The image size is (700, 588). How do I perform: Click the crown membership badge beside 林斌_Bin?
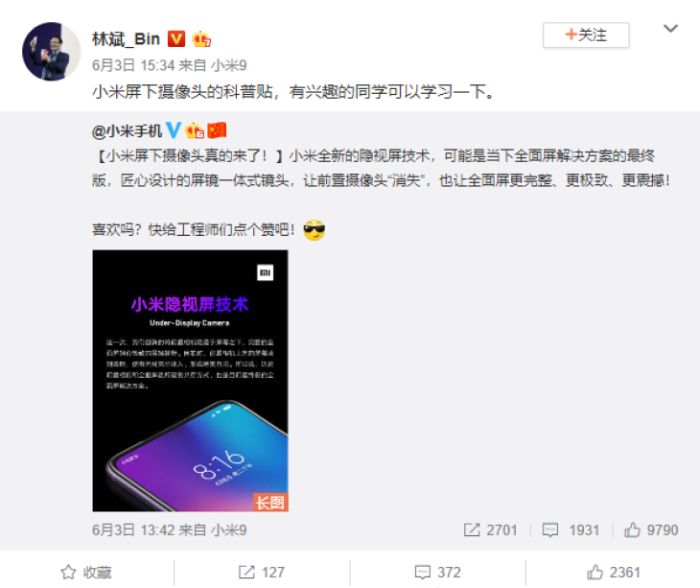[201, 38]
